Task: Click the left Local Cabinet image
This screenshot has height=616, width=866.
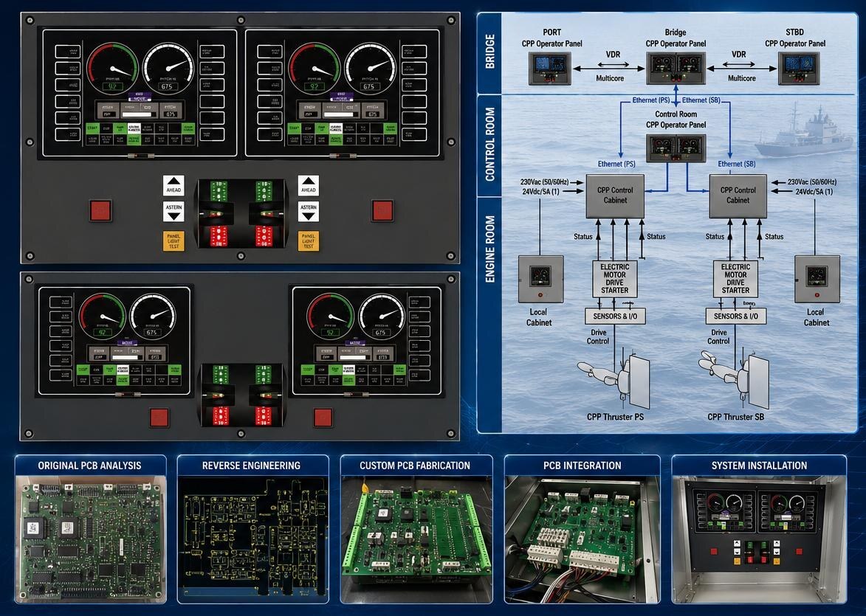Action: click(540, 279)
